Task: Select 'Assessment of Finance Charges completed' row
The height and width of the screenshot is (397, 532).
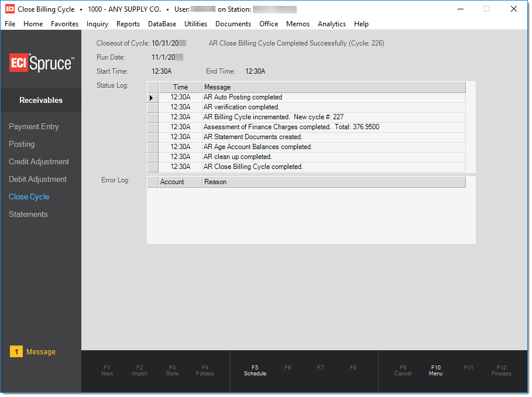Action: pos(306,127)
